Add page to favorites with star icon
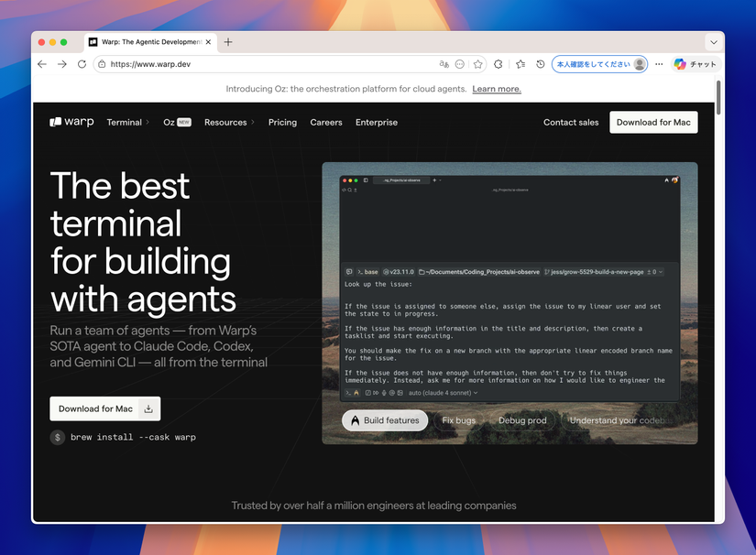Viewport: 756px width, 555px height. [477, 64]
